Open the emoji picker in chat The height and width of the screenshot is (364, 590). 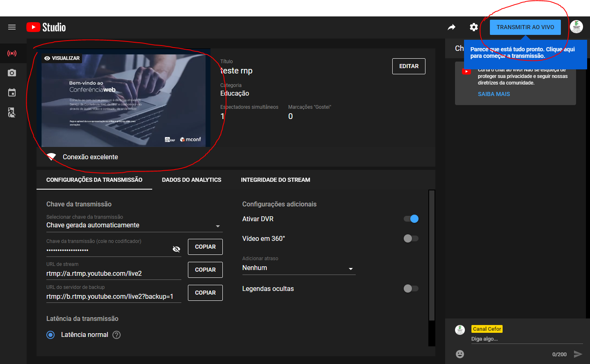coord(460,354)
